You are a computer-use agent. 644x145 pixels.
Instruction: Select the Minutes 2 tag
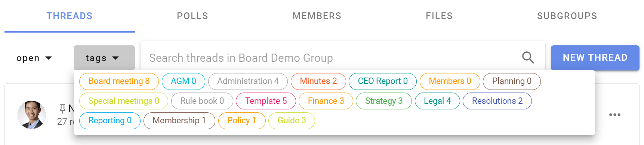tap(318, 81)
